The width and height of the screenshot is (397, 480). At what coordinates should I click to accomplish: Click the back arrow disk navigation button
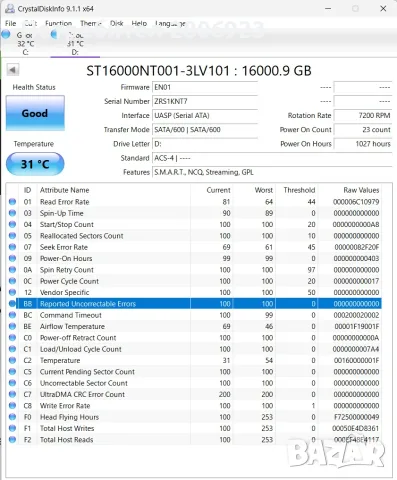[13, 70]
